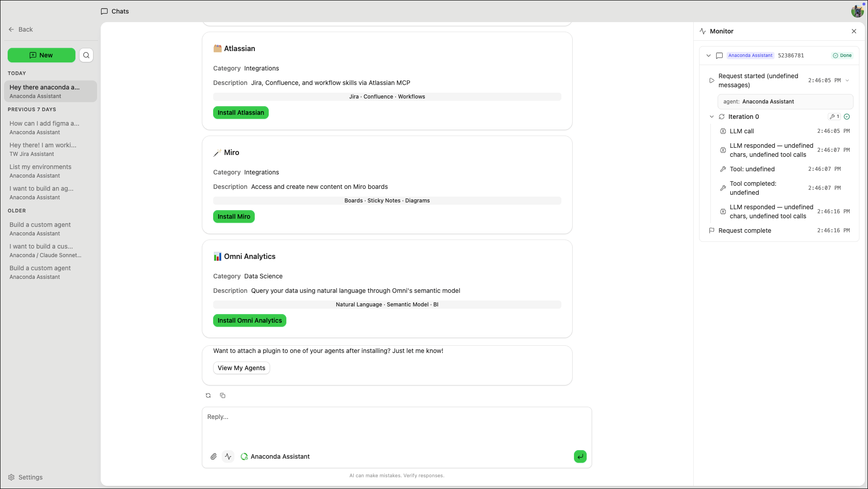Toggle the monitor activity button in reply box
Screen dimensions: 868x489
point(228,456)
